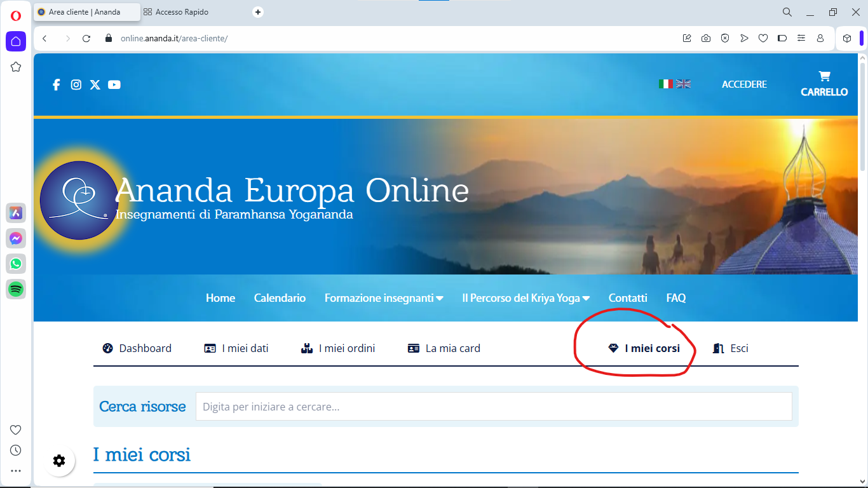This screenshot has height=488, width=868.
Task: Open Messenger in Opera sidebar
Action: [16, 238]
